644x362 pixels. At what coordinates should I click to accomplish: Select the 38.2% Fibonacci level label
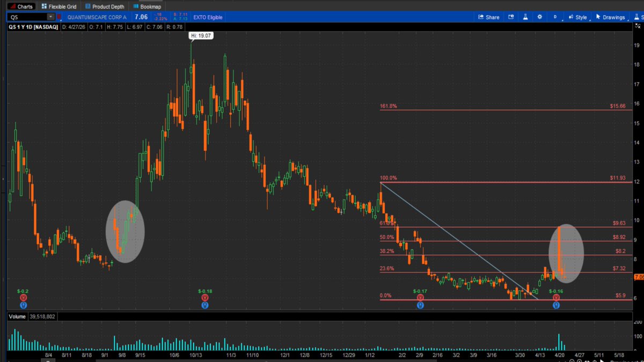point(386,250)
